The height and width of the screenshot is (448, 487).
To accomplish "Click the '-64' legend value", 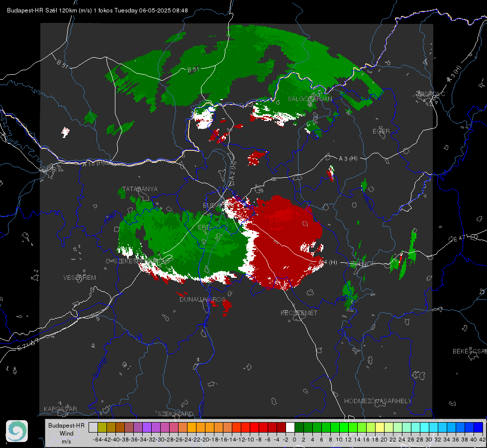I will (97, 440).
